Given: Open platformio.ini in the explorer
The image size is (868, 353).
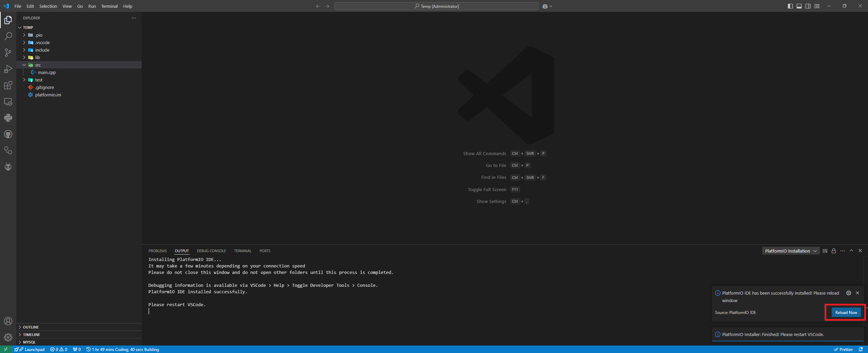Looking at the screenshot, I should pyautogui.click(x=79, y=95).
